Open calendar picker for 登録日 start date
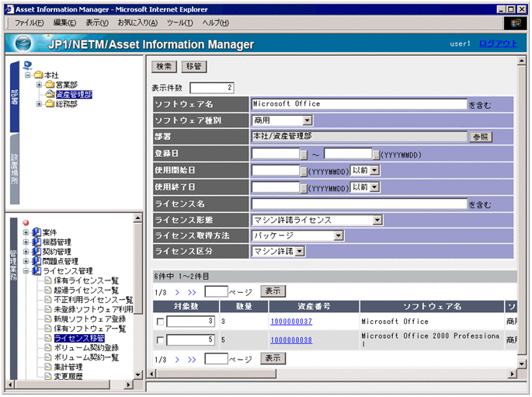Screen dimensions: 532x397 [304, 155]
